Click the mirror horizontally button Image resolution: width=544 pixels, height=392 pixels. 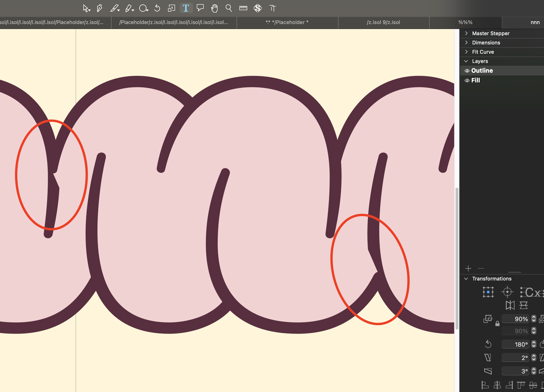pos(510,305)
